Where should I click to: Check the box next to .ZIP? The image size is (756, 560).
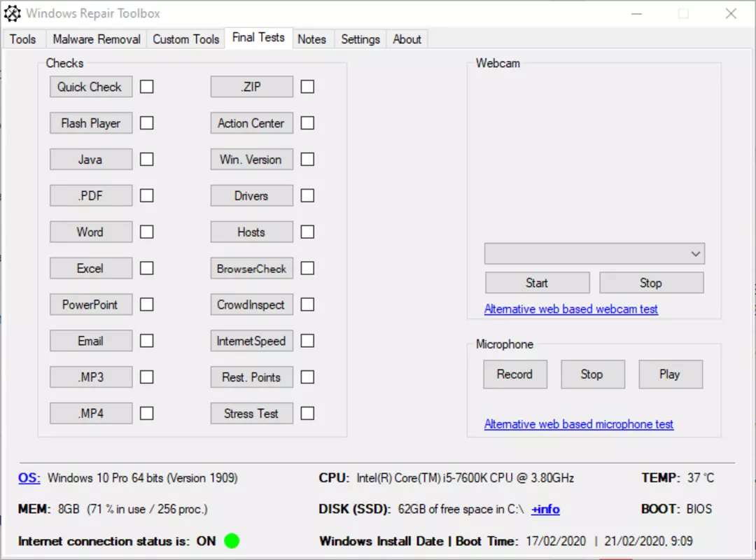307,87
